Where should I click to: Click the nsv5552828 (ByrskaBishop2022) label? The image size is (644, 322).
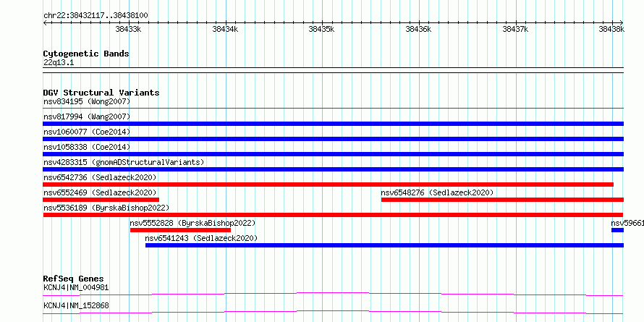[192, 223]
